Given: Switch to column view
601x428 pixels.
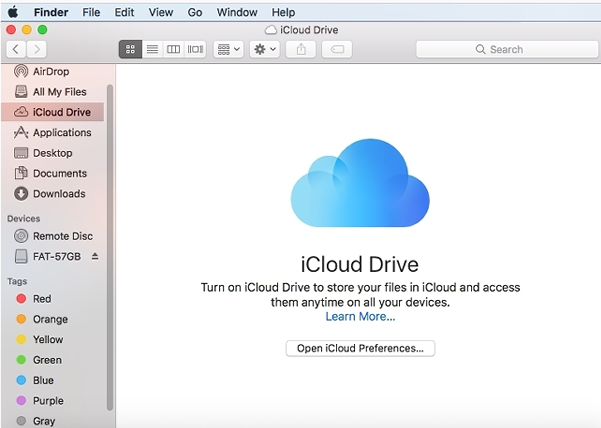Looking at the screenshot, I should [173, 49].
